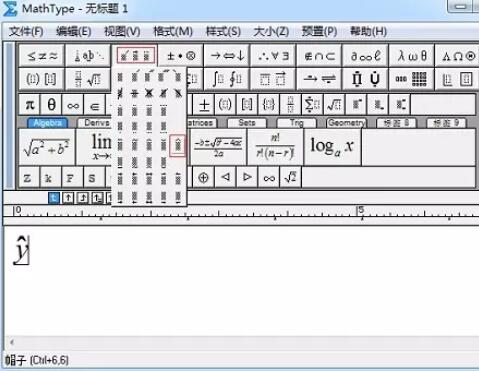Insert the square root template in small bar

click(334, 105)
